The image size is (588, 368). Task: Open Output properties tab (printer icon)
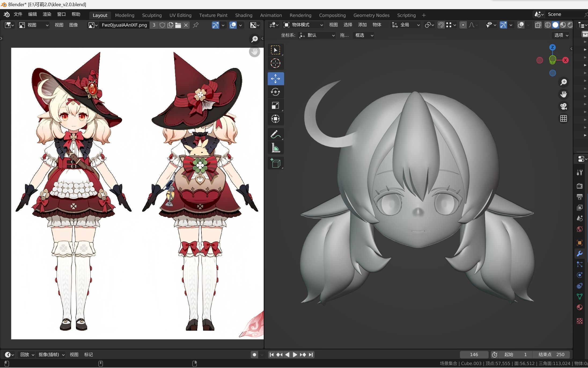[579, 197]
